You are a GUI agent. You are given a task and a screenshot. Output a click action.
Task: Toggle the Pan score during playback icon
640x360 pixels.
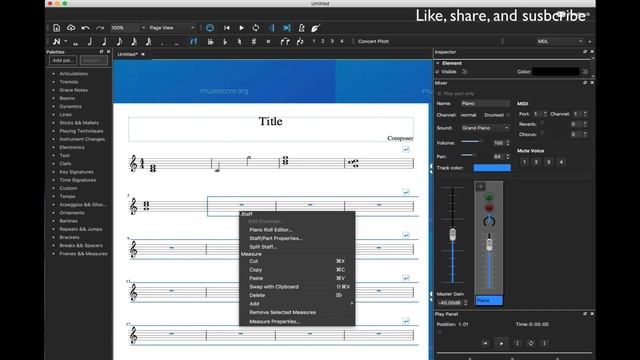click(x=287, y=28)
